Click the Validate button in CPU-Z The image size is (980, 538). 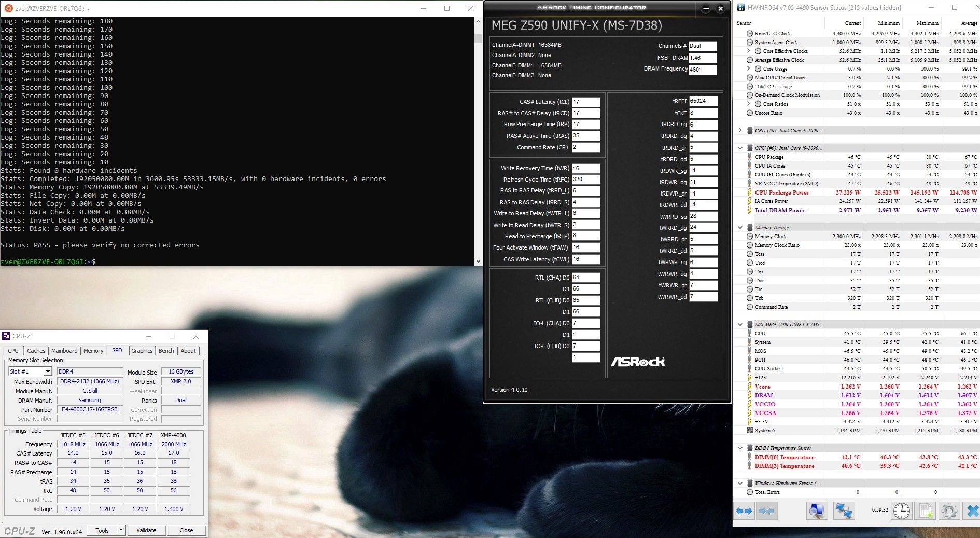pos(146,530)
